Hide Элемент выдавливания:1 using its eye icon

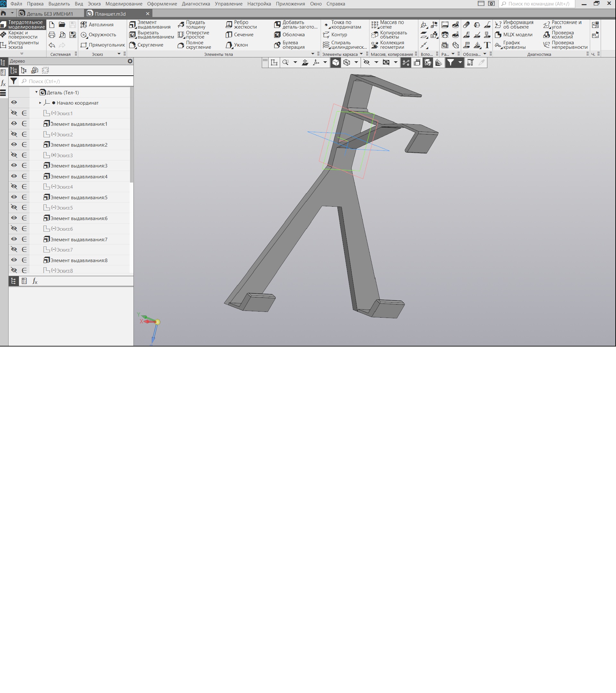(x=14, y=124)
